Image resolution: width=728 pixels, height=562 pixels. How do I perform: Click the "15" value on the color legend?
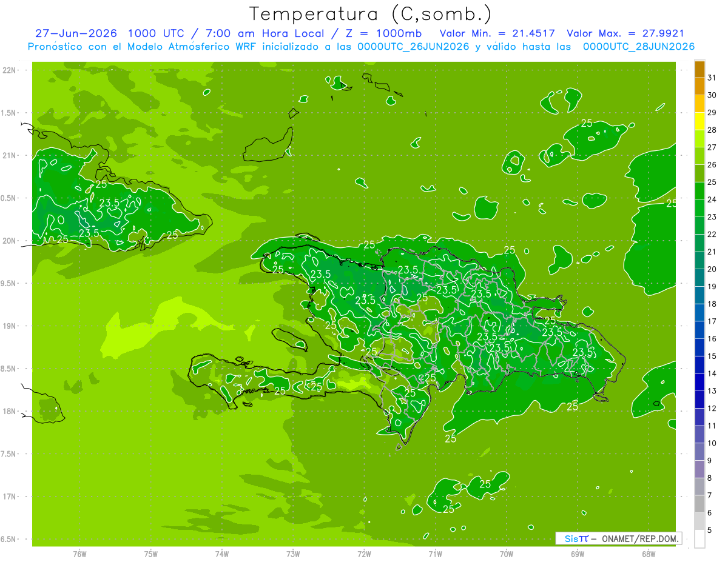(712, 356)
